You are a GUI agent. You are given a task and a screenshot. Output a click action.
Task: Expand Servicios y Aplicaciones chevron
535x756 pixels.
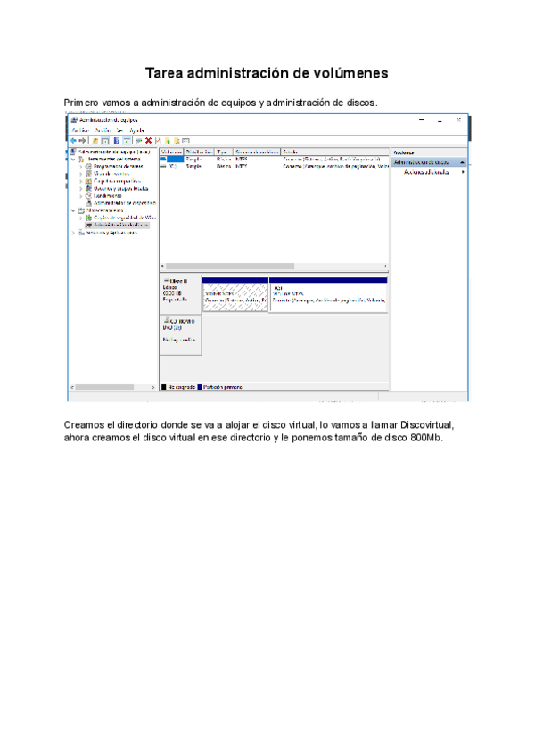[73, 233]
